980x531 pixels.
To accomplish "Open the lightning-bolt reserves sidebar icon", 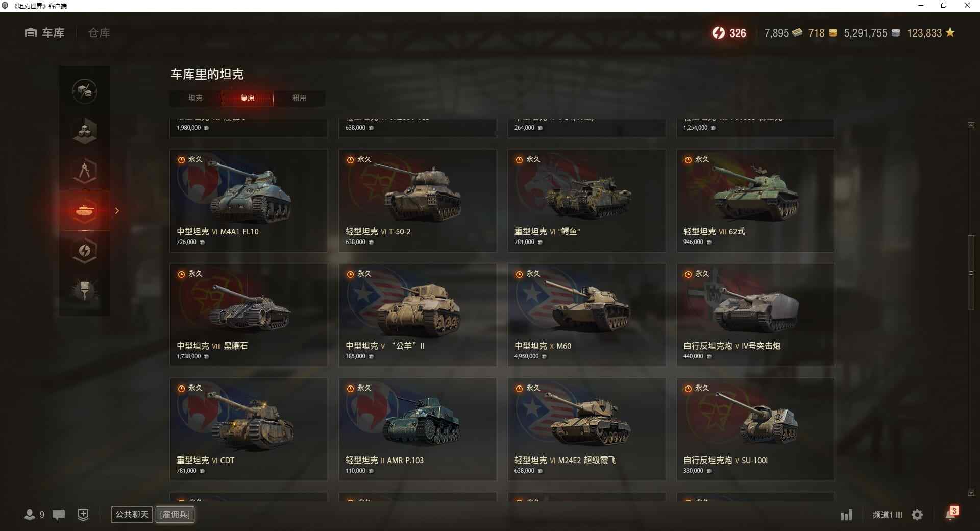I will click(85, 251).
